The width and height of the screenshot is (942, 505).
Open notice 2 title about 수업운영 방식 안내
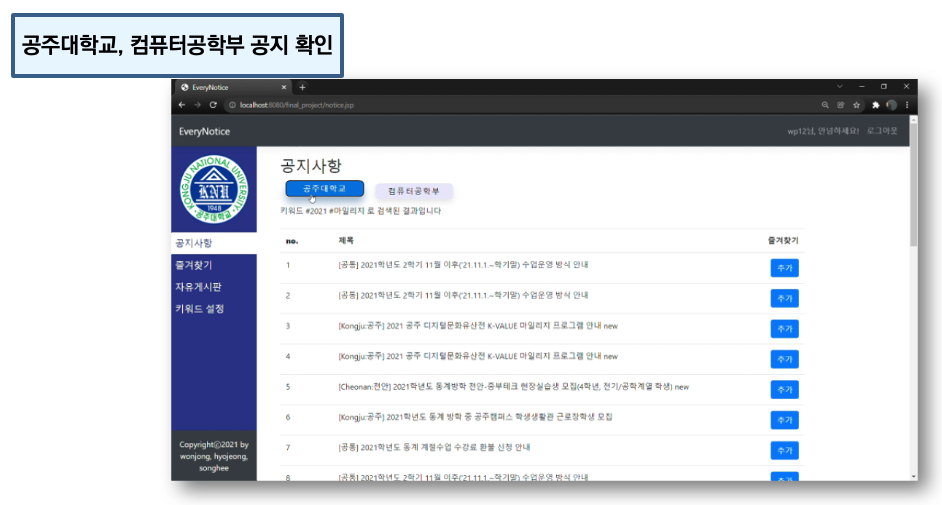463,295
